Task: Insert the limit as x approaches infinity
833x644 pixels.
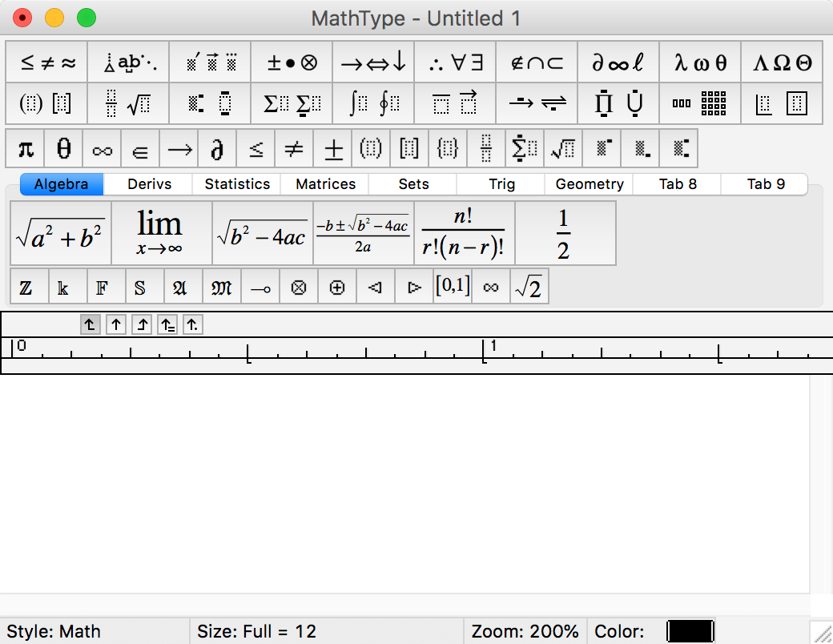Action: (162, 233)
